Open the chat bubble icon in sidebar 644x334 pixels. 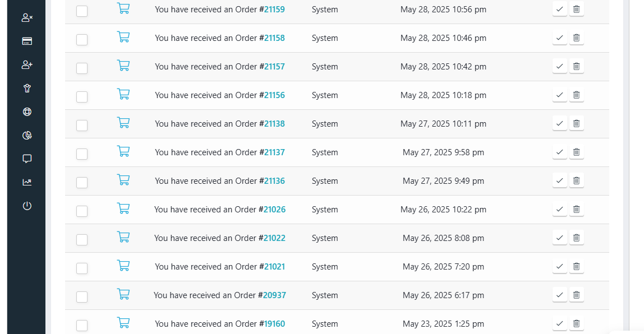(x=27, y=159)
